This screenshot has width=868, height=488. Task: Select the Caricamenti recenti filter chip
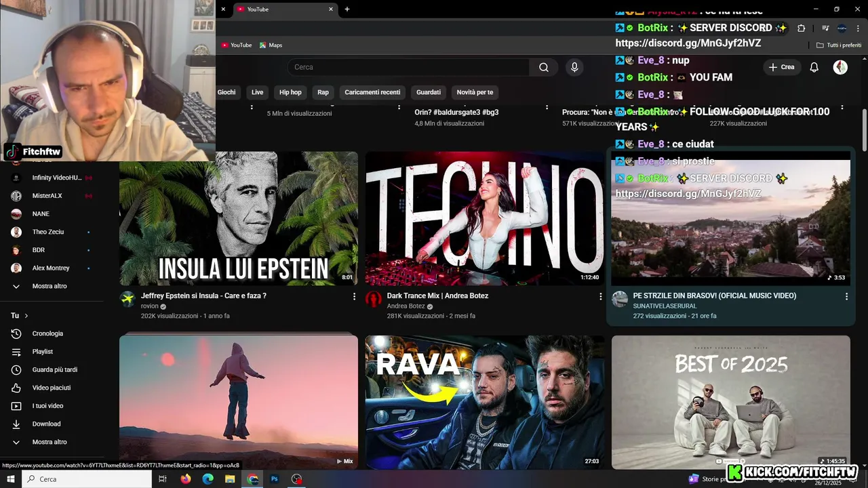pos(372,92)
